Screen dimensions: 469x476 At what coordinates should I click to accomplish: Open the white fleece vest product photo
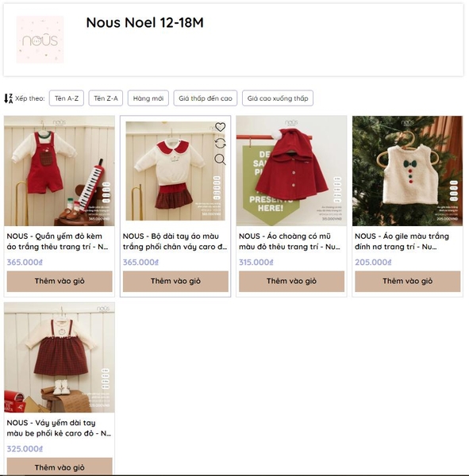point(408,171)
